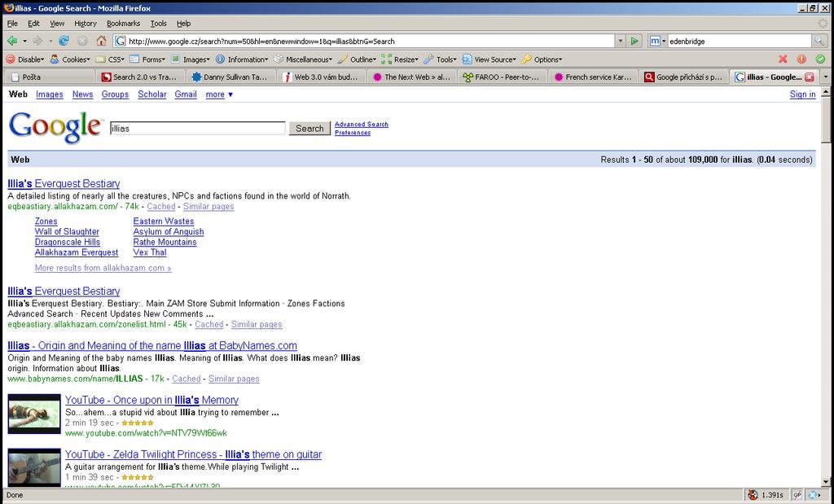Image resolution: width=834 pixels, height=504 pixels.
Task: Click the red X error icon in toolbar
Action: 783,59
